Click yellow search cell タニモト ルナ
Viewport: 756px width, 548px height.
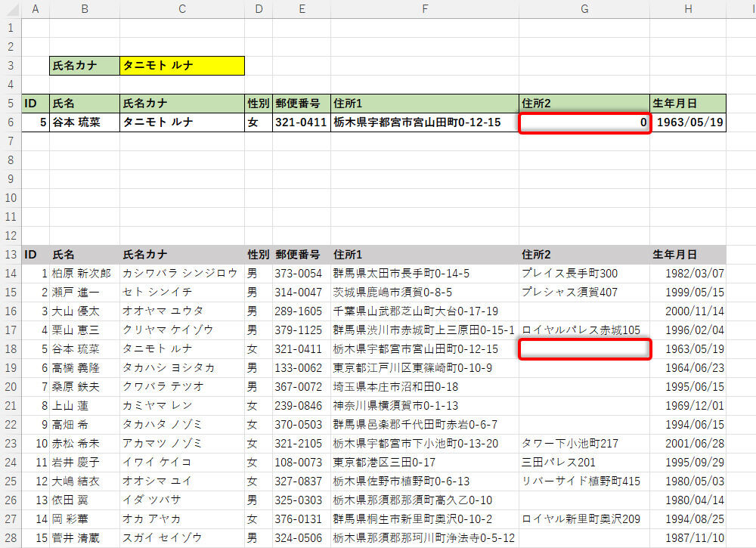[x=182, y=66]
